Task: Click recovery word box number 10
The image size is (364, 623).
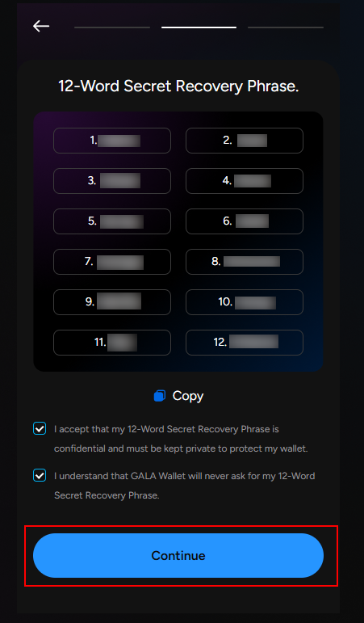Action: 245,302
